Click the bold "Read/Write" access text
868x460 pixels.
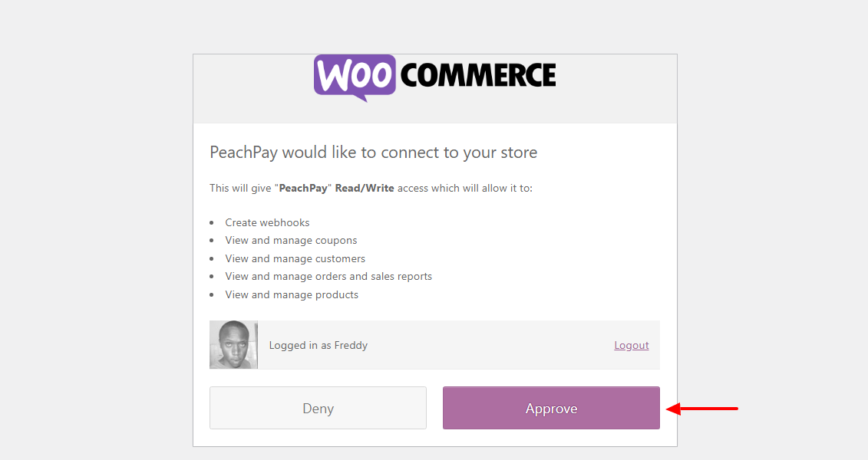click(x=365, y=188)
